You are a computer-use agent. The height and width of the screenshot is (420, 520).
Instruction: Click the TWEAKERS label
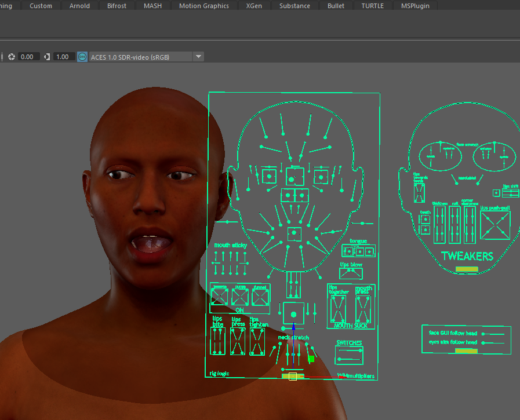[467, 256]
